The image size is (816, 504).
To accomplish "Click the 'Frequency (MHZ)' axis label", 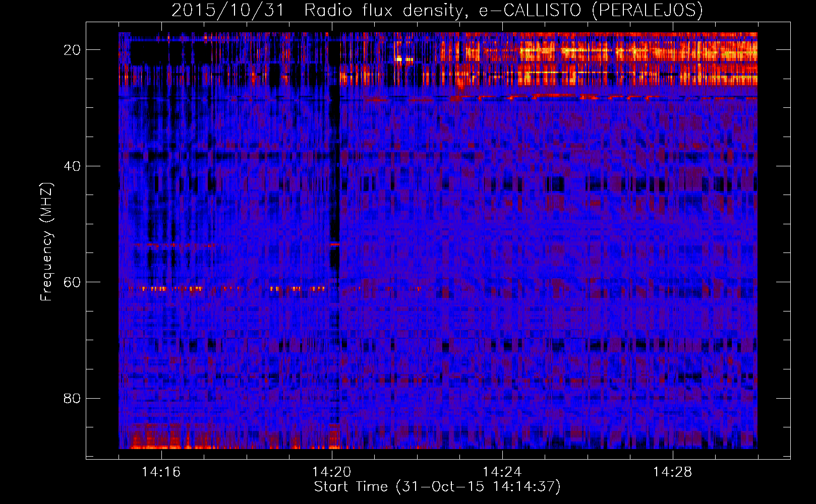I will coord(46,242).
